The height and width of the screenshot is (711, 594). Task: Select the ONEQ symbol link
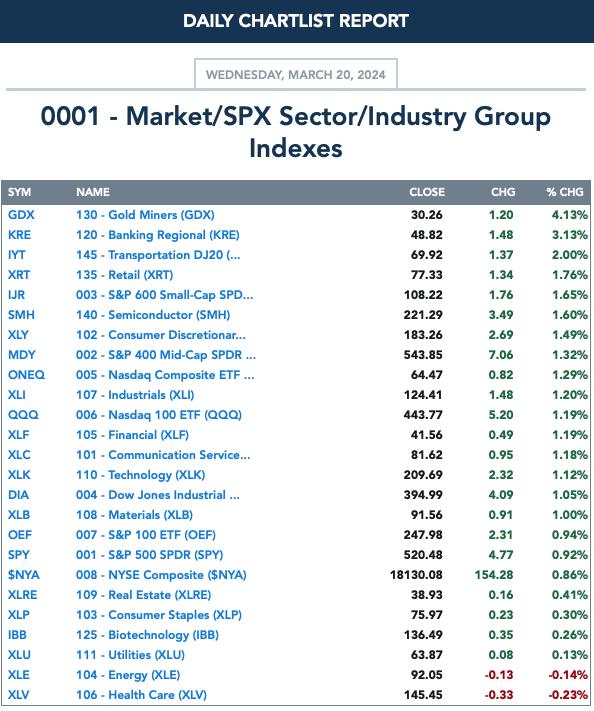(x=26, y=375)
